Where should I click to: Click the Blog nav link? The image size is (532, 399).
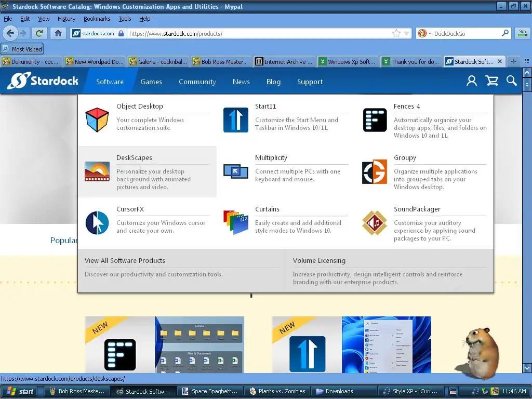coord(273,82)
